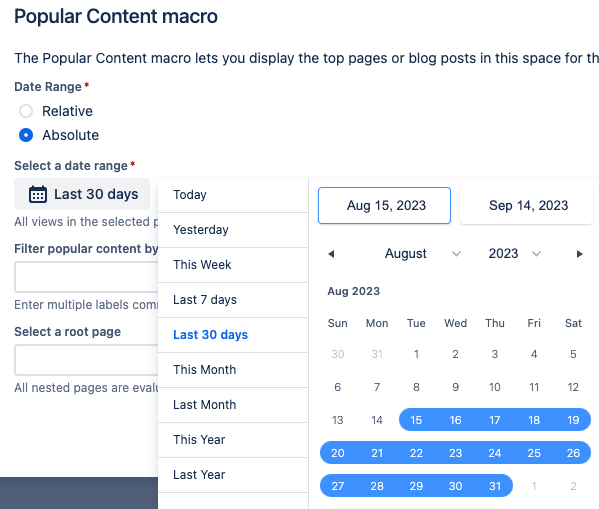
Task: Click the calendar icon beside Last 30 days
Action: click(x=38, y=194)
